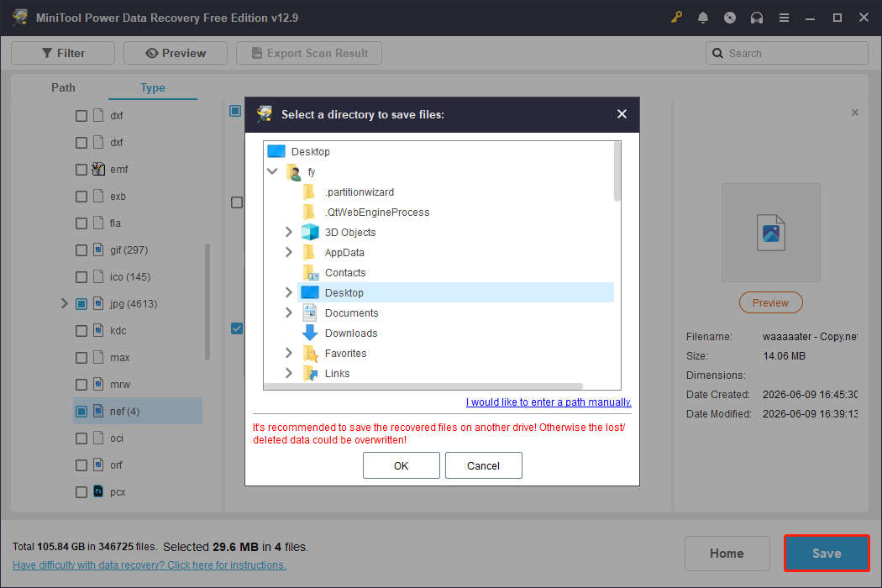The image size is (882, 588).
Task: Click the dialog folder tree vertical scrollbar
Action: click(x=617, y=172)
